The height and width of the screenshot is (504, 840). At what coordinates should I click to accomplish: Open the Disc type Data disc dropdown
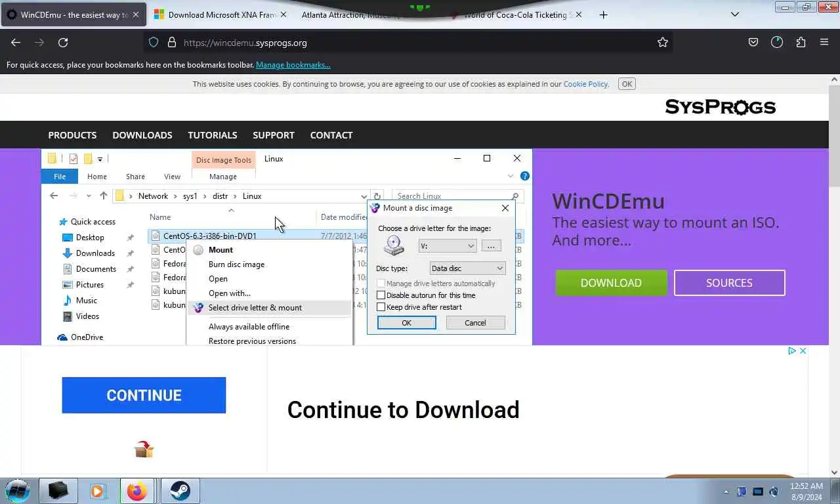467,268
